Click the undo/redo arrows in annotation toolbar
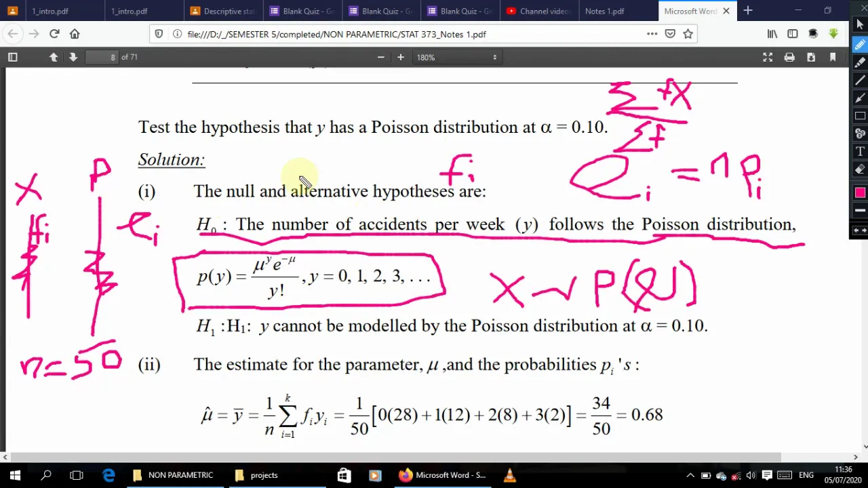The image size is (868, 488). 860,230
